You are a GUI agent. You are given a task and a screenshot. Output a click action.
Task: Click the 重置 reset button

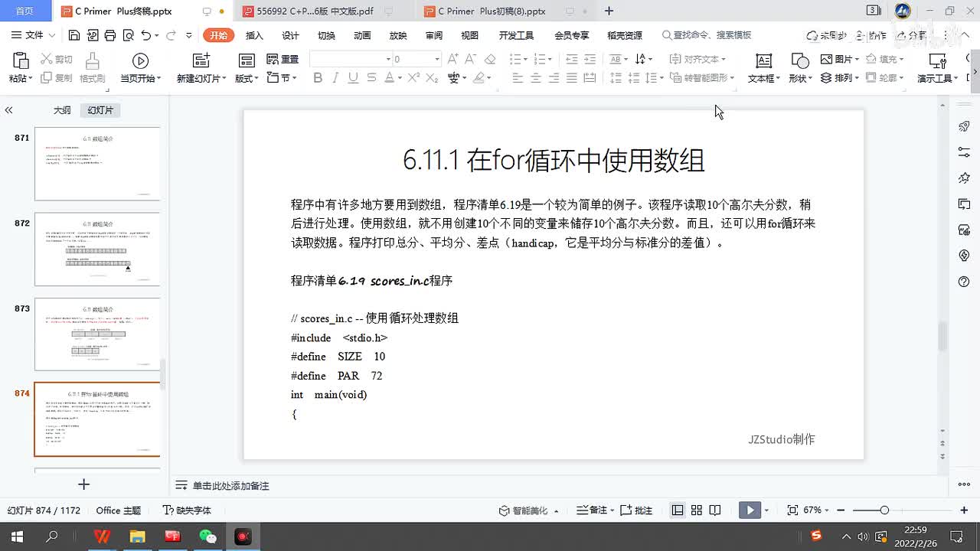tap(283, 59)
